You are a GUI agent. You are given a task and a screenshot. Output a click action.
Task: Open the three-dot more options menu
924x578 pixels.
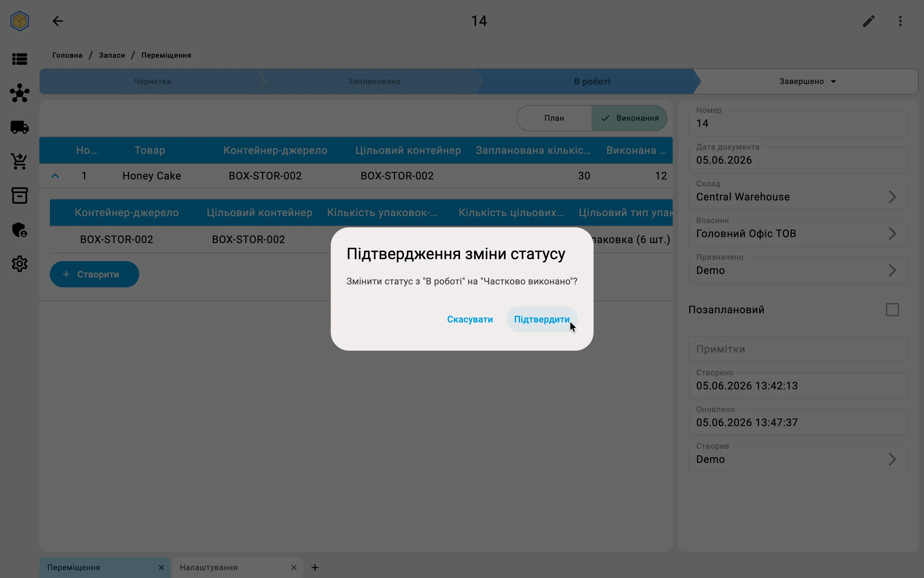coord(900,21)
